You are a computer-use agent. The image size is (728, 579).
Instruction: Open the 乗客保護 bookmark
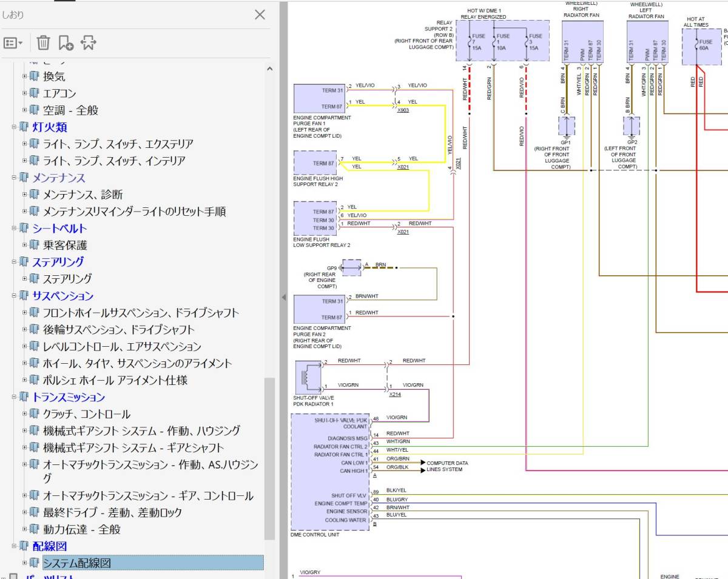click(65, 245)
